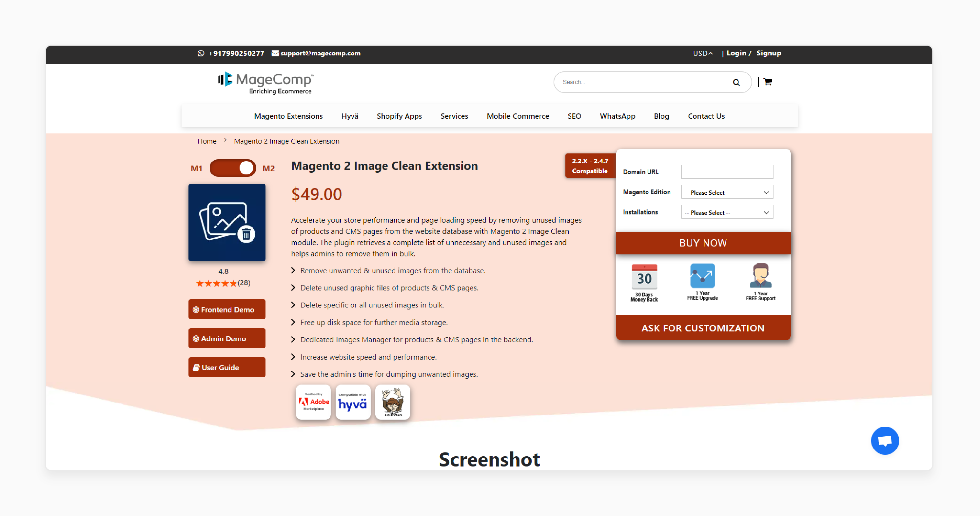The height and width of the screenshot is (516, 980).
Task: Go to the Blog menu item
Action: 661,116
